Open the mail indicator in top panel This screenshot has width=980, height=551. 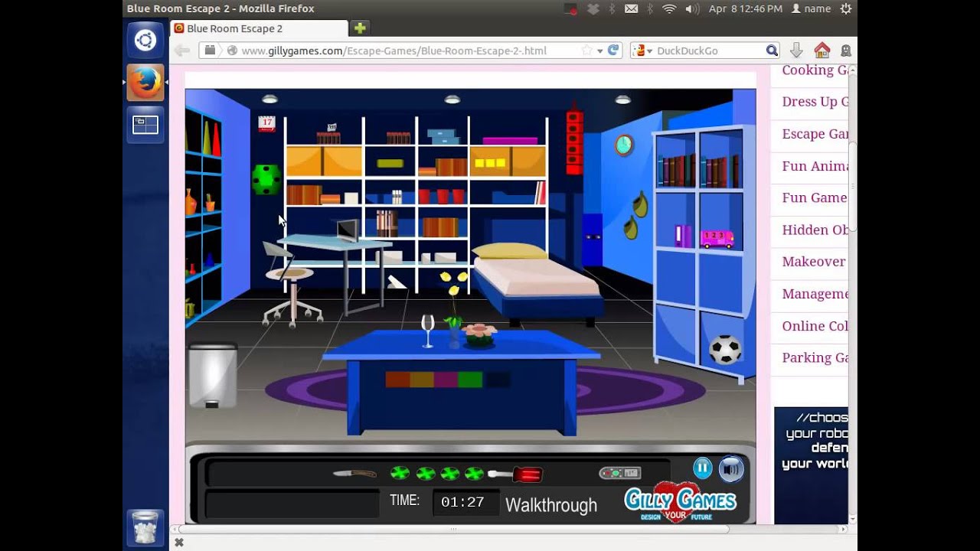tap(631, 8)
